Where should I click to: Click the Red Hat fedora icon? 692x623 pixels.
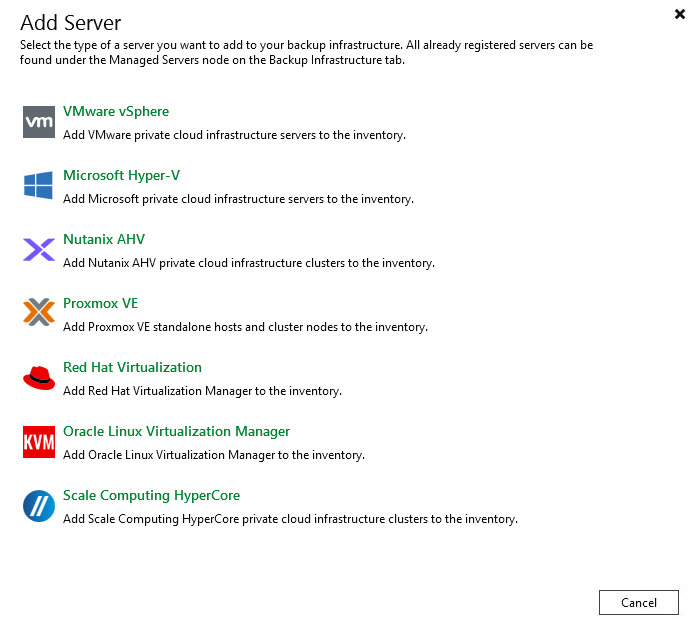coord(39,378)
